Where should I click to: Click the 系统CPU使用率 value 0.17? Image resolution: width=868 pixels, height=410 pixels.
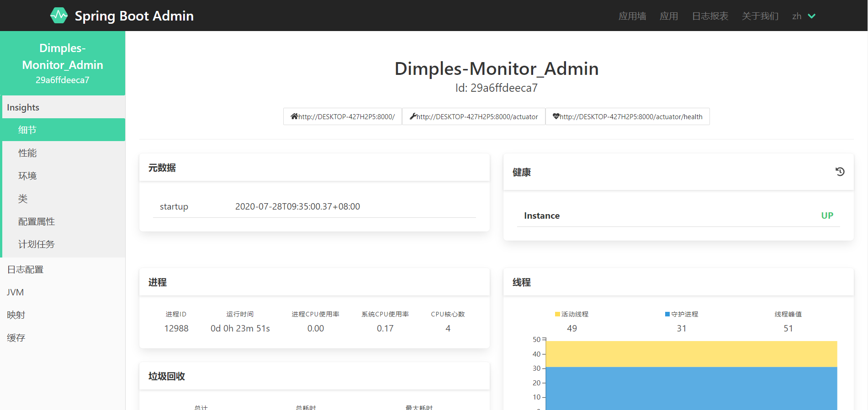coord(385,328)
